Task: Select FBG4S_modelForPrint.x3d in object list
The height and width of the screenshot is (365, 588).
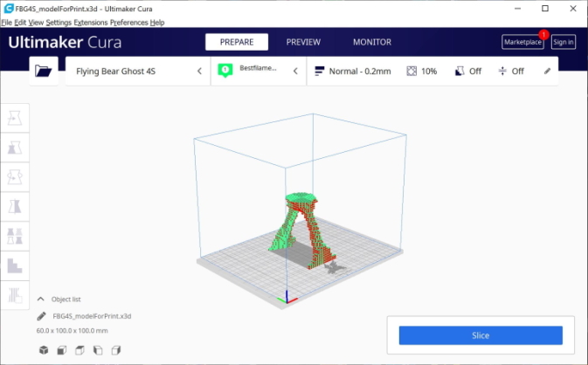Action: 92,316
